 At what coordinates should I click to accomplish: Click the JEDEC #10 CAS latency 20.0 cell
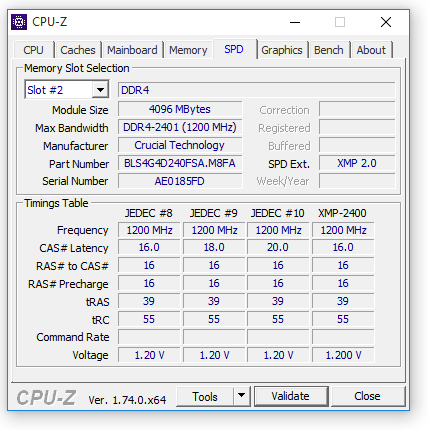click(x=278, y=248)
